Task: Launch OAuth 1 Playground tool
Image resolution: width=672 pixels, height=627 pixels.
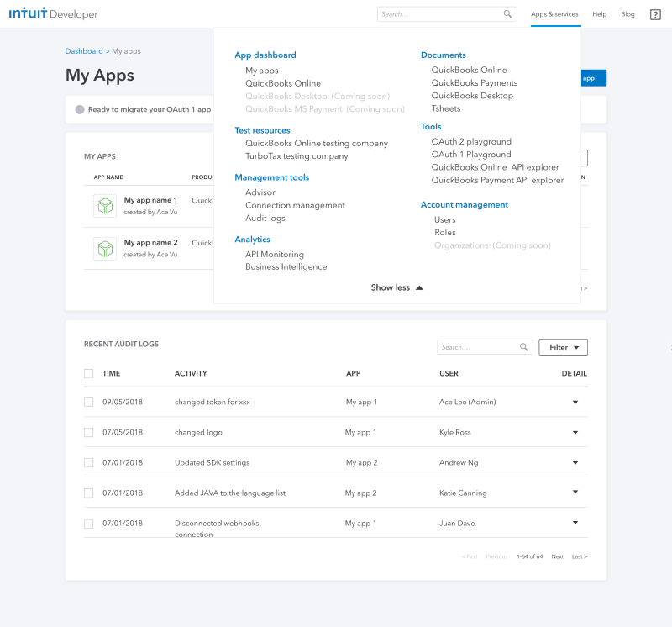Action: pyautogui.click(x=471, y=155)
